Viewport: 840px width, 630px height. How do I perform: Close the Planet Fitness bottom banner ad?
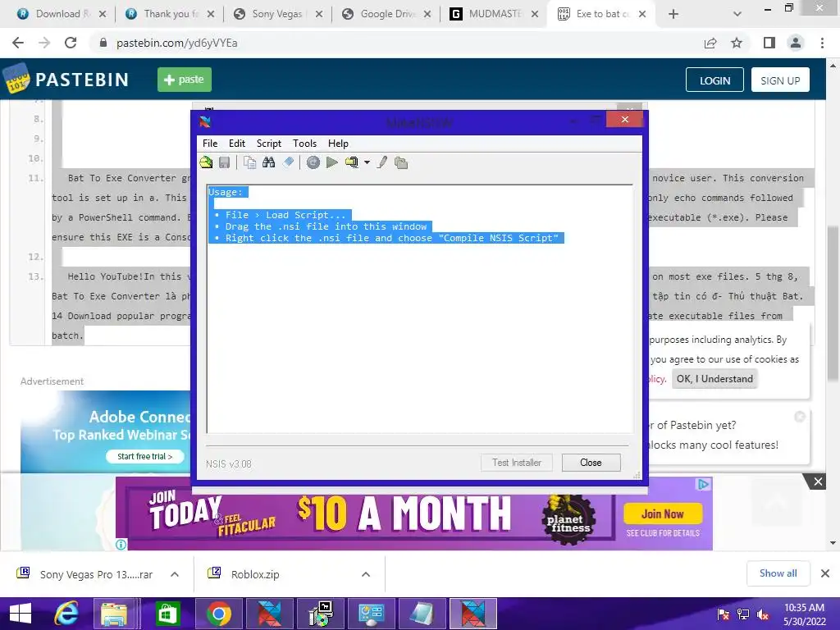coord(818,482)
